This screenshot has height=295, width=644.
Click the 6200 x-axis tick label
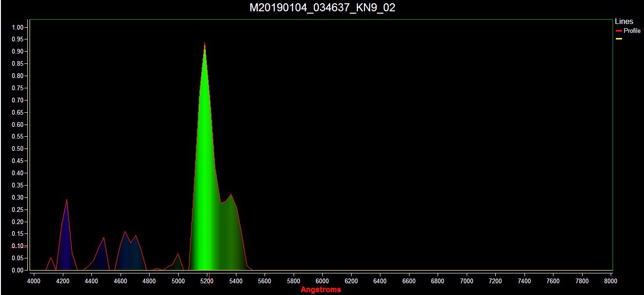[x=351, y=281]
